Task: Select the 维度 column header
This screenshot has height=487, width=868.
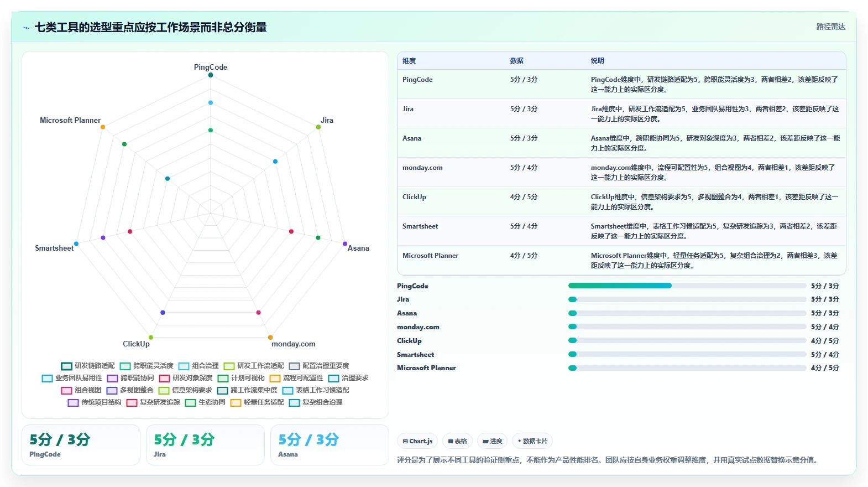Action: point(409,61)
